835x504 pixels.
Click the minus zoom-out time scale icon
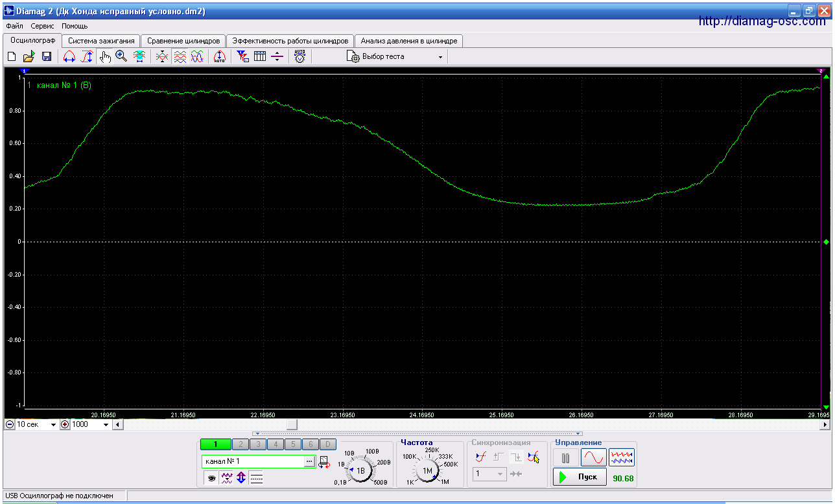pyautogui.click(x=10, y=424)
